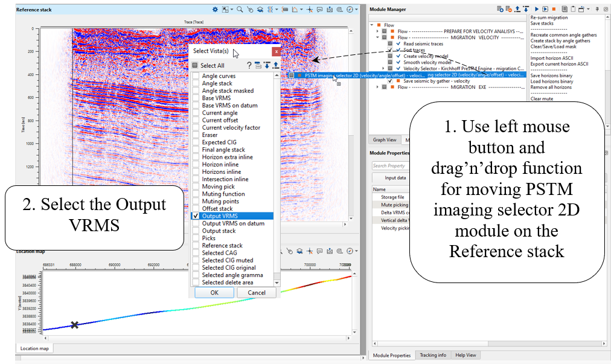Screen dimensions: 611x364
Task: Click the crosshair tool in Reference stack toolbar
Action: [x=309, y=10]
